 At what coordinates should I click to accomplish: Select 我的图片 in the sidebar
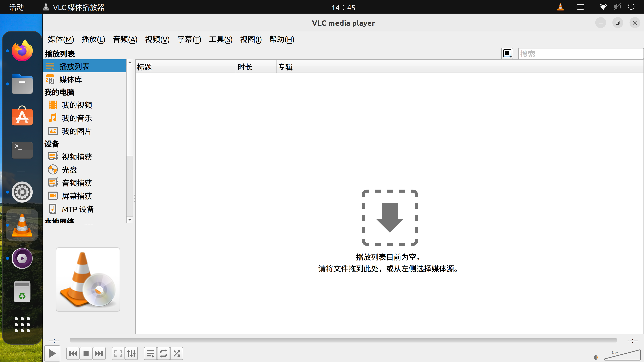click(x=77, y=131)
